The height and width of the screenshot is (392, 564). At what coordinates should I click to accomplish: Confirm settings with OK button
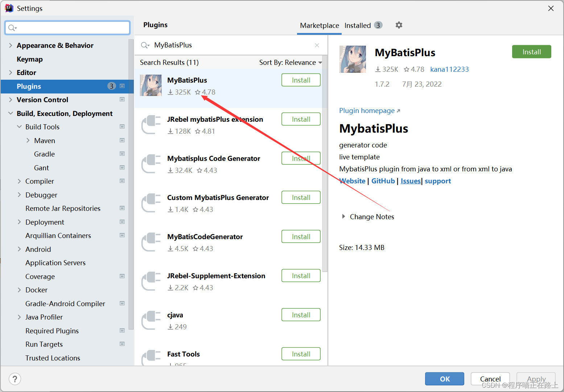444,379
